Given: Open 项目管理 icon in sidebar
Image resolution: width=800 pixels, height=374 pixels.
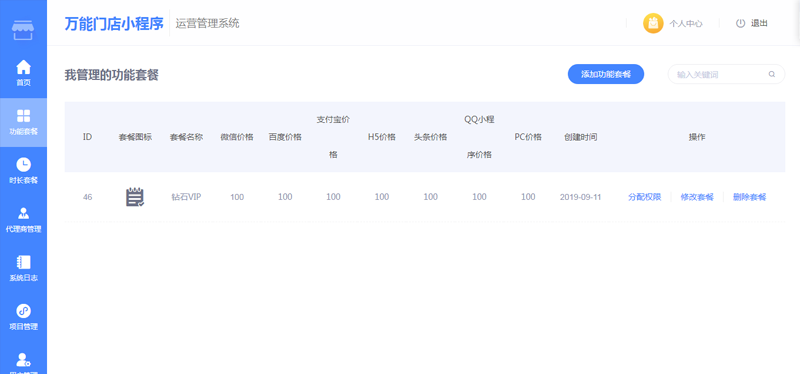Looking at the screenshot, I should coord(23,311).
